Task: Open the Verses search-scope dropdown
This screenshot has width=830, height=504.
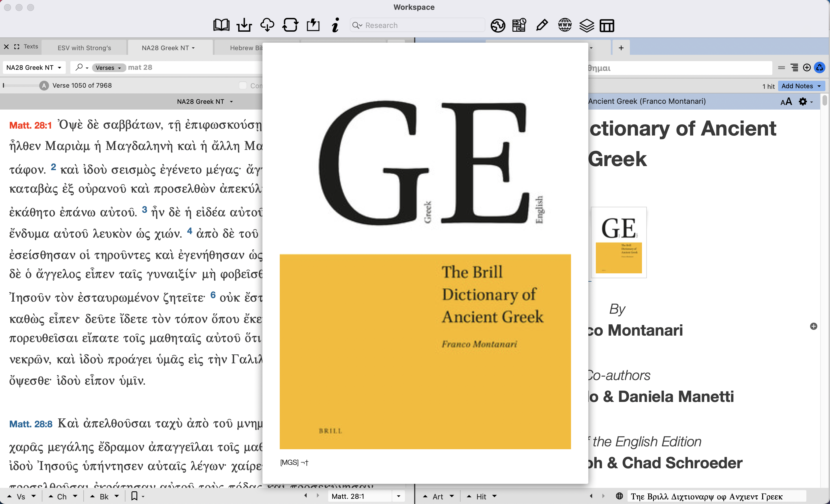Action: coord(108,68)
